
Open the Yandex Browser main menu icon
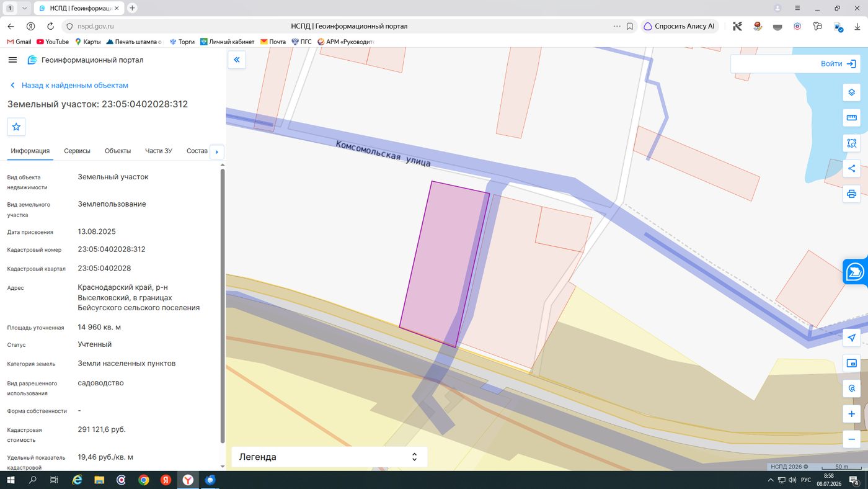point(797,8)
